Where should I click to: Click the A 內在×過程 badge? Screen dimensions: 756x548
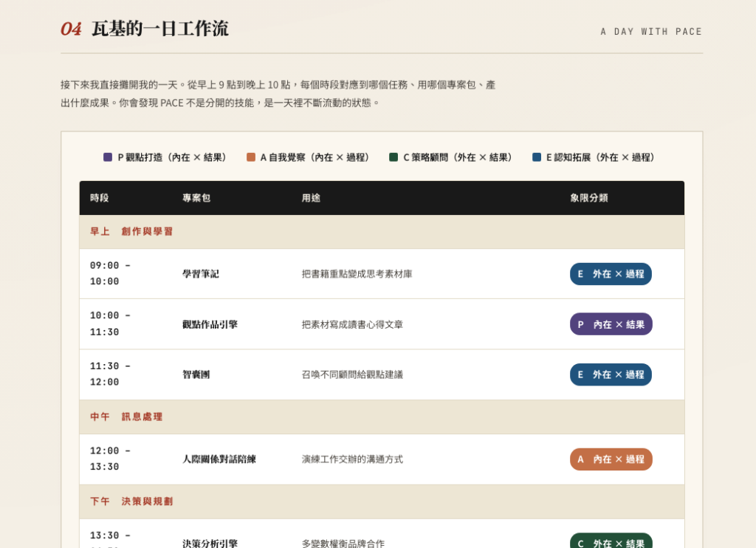(611, 459)
